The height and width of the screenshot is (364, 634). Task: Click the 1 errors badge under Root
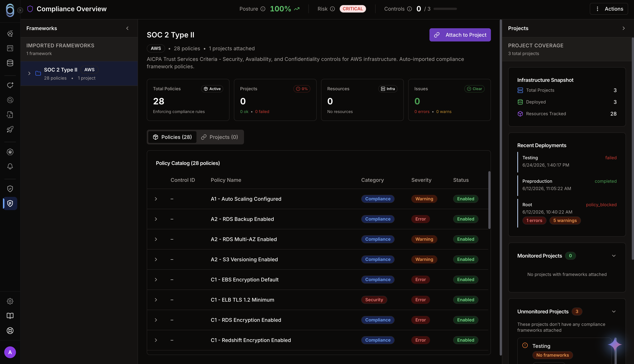[534, 221]
